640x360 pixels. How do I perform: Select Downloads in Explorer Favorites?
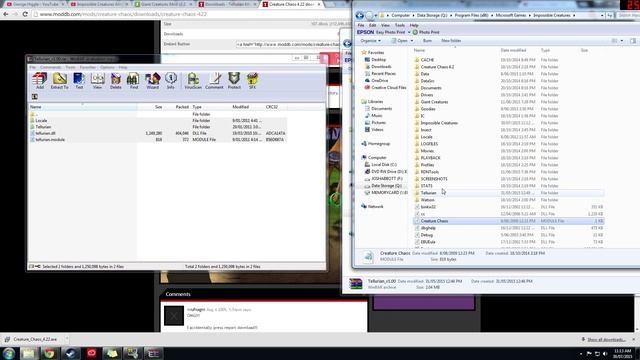381,67
